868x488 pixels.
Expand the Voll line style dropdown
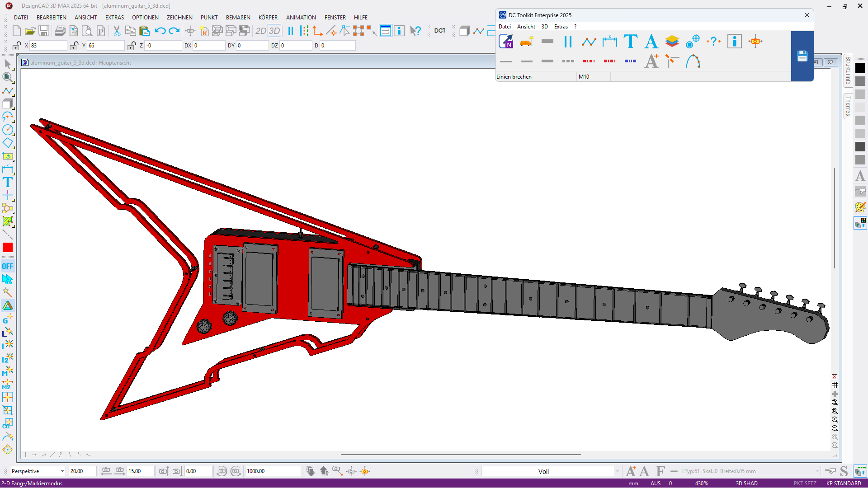pos(617,471)
